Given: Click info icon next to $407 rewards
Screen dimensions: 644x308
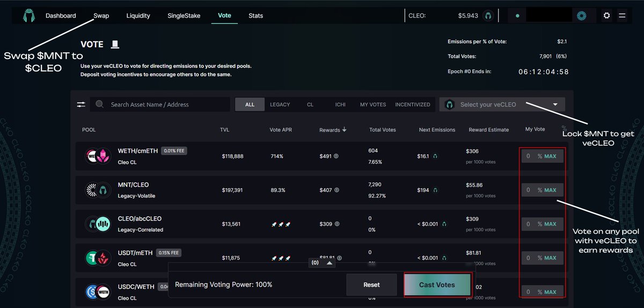Looking at the screenshot, I should pos(336,190).
